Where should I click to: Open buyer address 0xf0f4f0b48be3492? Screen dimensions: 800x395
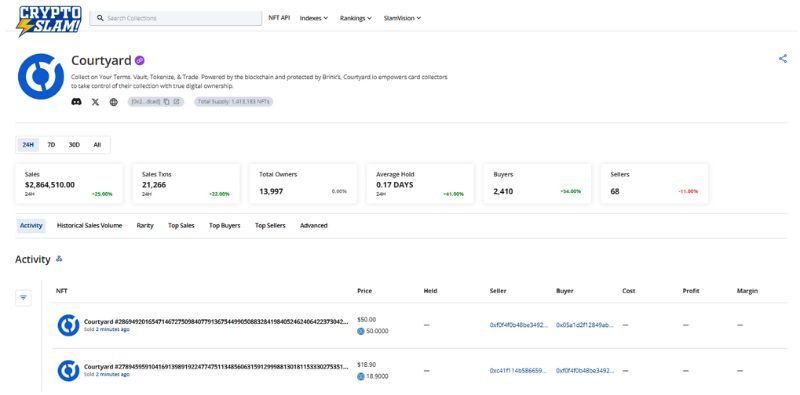tap(585, 371)
